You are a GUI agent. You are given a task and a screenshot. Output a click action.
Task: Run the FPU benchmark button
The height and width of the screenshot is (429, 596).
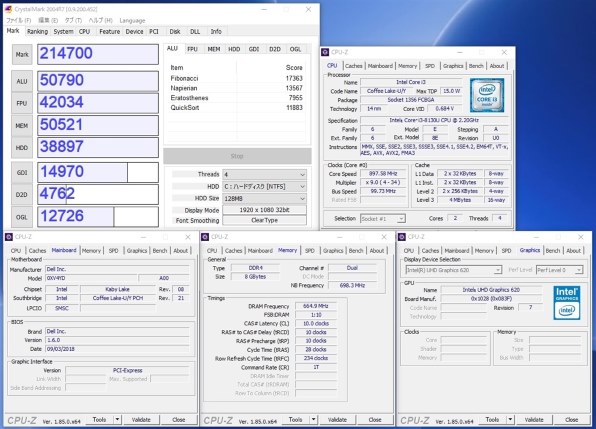click(22, 103)
